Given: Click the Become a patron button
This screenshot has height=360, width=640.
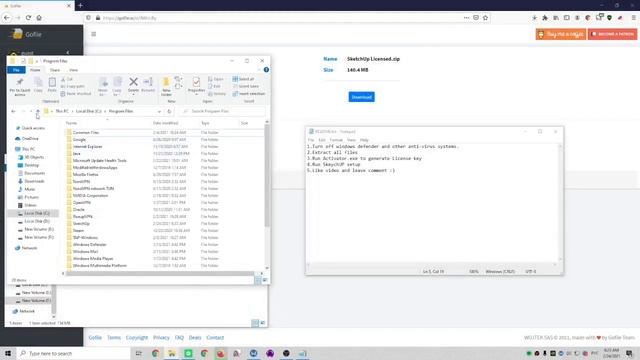Looking at the screenshot, I should [612, 34].
